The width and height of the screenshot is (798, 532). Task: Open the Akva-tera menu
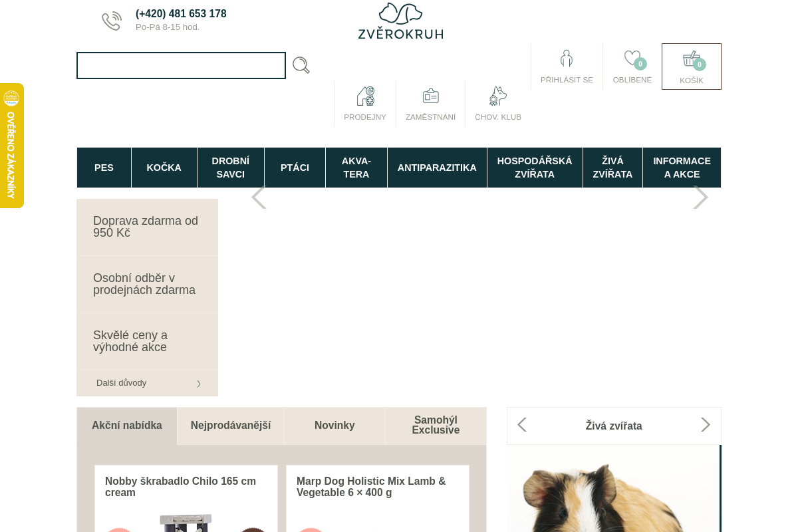(x=356, y=168)
